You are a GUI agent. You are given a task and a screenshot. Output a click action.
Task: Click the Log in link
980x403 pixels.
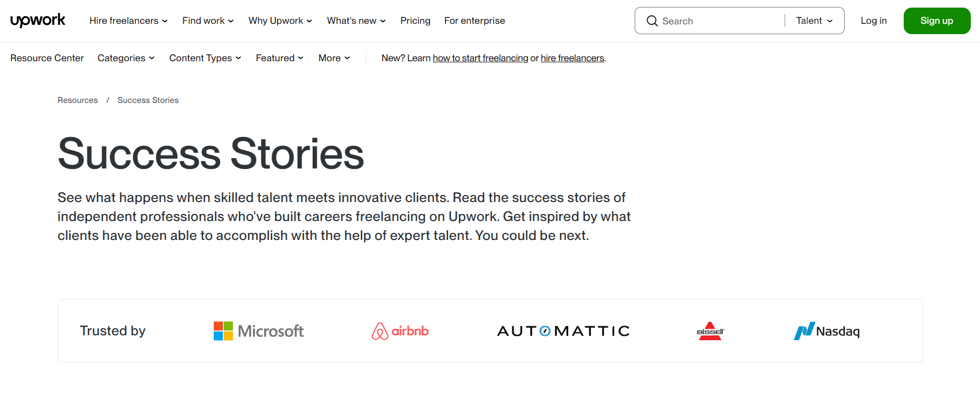point(873,21)
